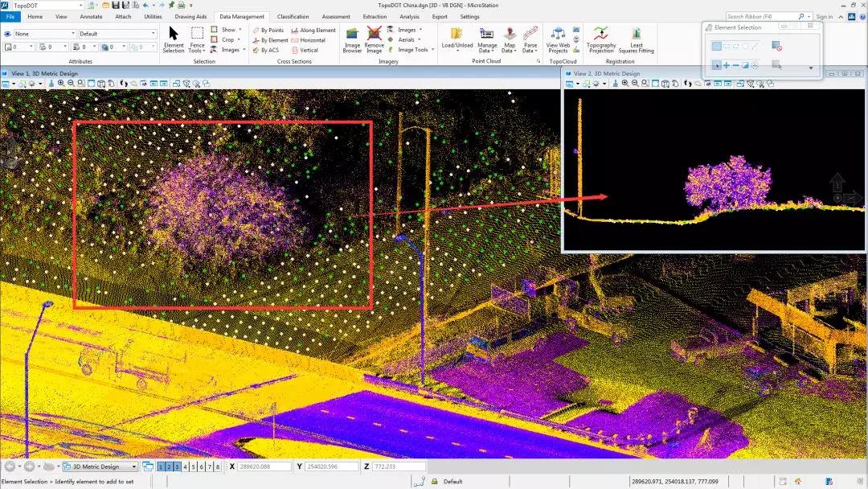Screen dimensions: 868x489
Task: Click Zoom In icon in View 2 toolbar
Action: click(625, 84)
